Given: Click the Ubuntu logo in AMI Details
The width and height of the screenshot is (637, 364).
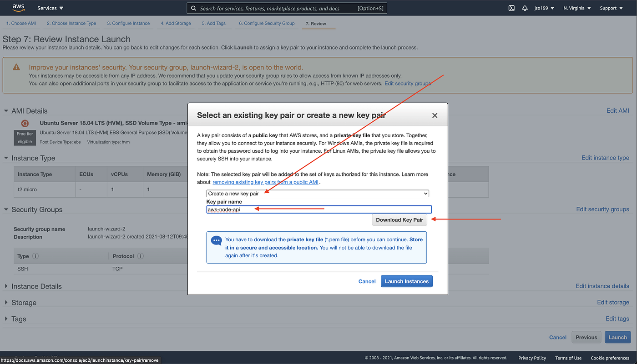Looking at the screenshot, I should (x=25, y=123).
